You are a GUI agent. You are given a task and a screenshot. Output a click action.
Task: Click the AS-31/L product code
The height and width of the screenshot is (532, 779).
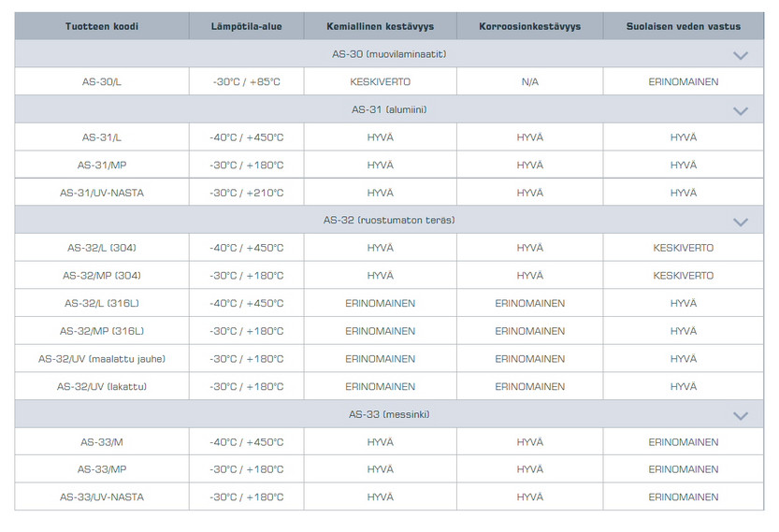(x=102, y=137)
